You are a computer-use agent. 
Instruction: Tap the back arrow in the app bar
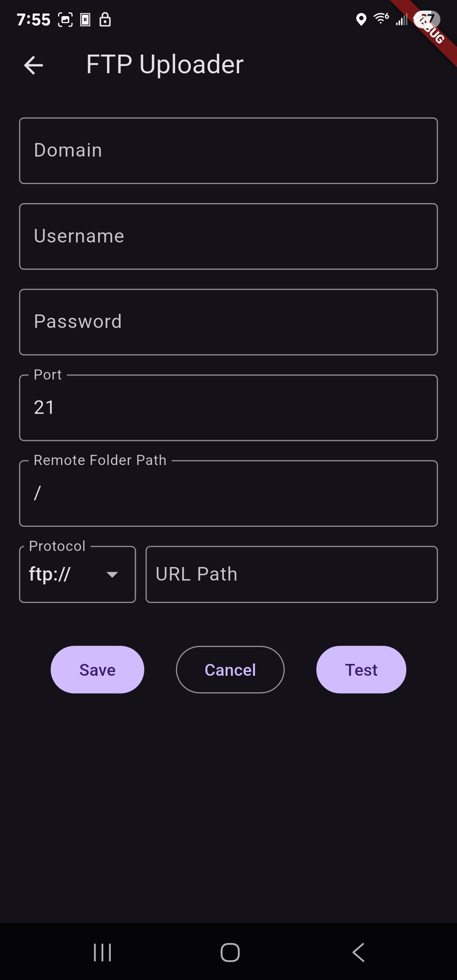(x=33, y=65)
